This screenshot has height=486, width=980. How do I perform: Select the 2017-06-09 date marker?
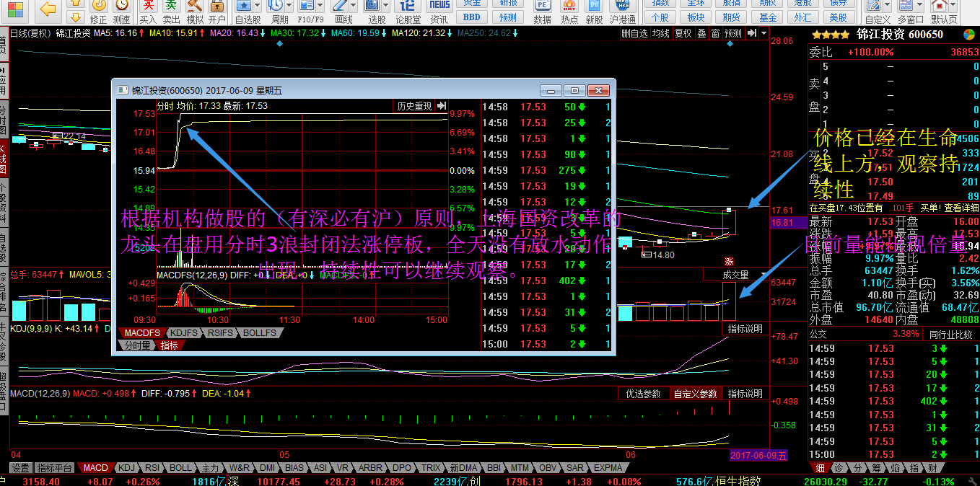pyautogui.click(x=758, y=455)
